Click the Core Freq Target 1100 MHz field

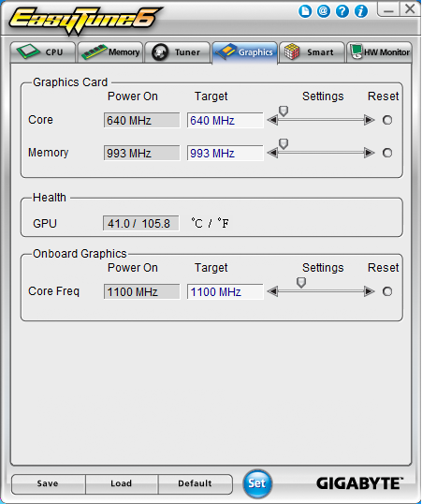pos(226,291)
